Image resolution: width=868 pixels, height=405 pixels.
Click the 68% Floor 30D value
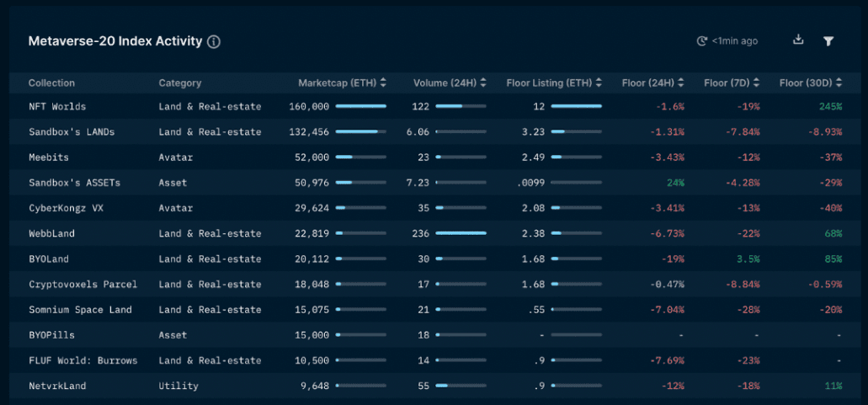click(x=833, y=233)
